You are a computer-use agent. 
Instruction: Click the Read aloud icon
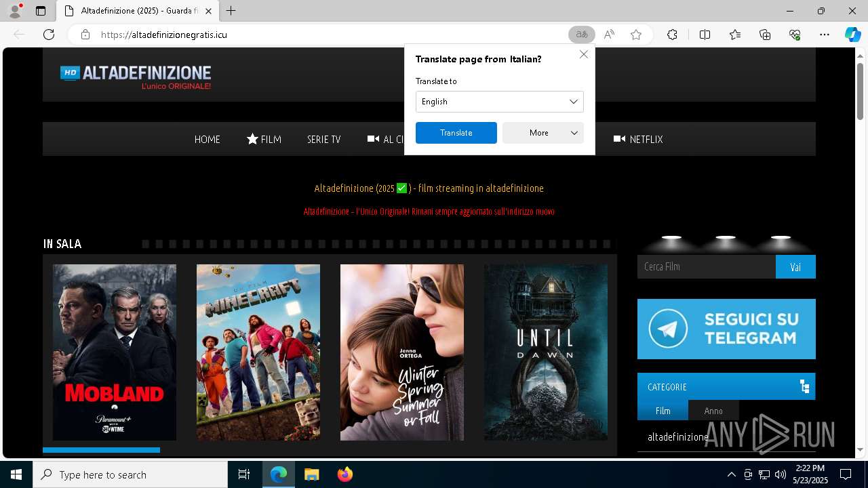click(609, 35)
